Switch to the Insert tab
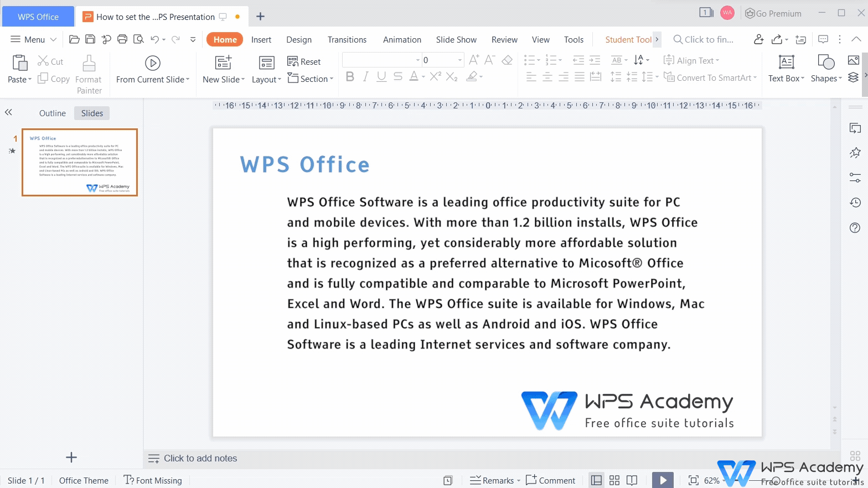Image resolution: width=868 pixels, height=488 pixels. pyautogui.click(x=261, y=39)
